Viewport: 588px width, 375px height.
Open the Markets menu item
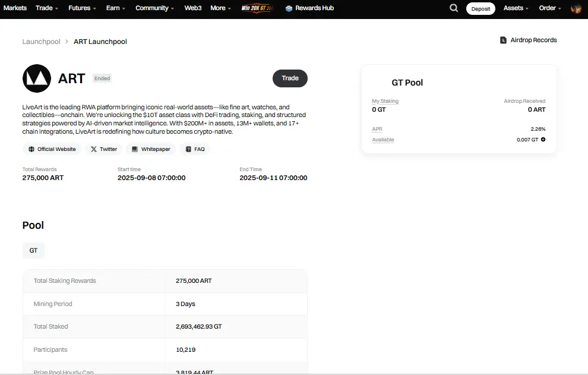[x=15, y=8]
